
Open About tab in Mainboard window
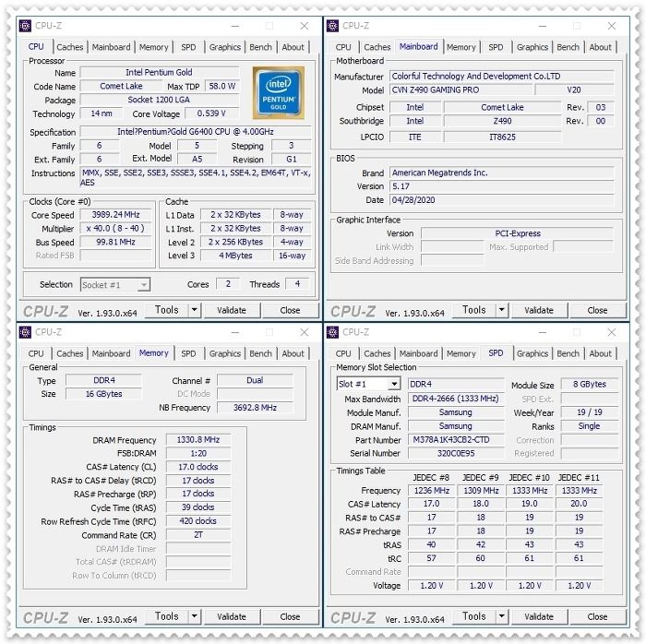600,47
